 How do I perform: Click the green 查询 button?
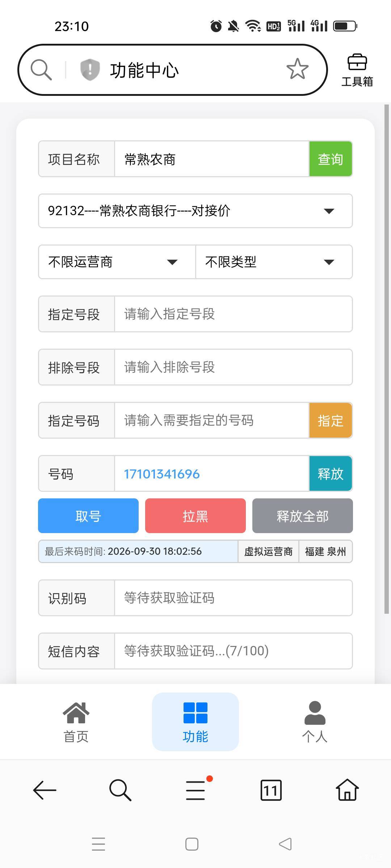(x=331, y=159)
